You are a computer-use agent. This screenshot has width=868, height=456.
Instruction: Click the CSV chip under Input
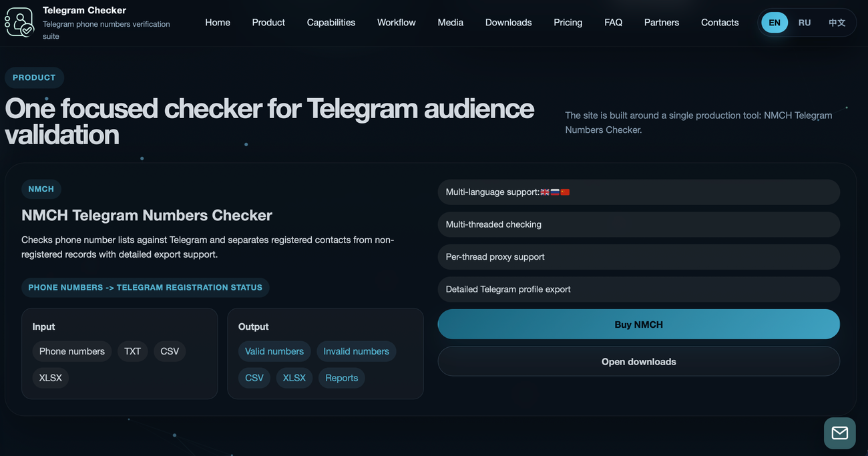pyautogui.click(x=170, y=351)
